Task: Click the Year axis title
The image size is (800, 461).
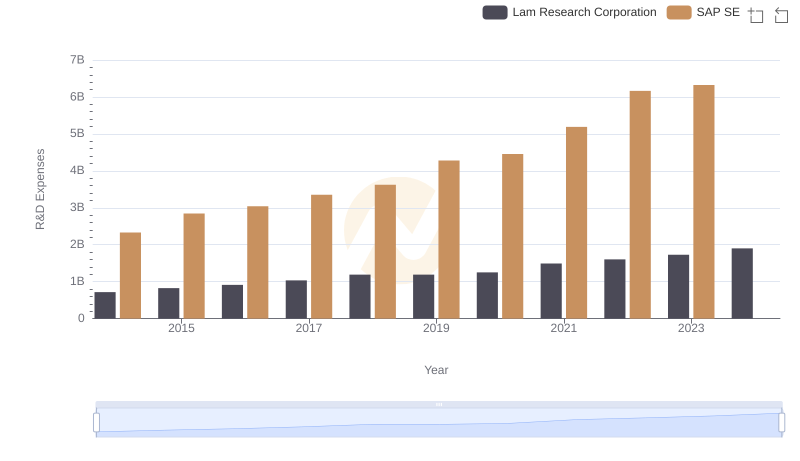Action: (436, 370)
